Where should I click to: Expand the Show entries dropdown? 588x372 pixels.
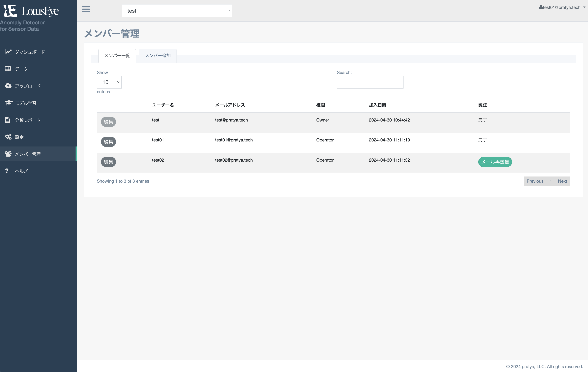(109, 82)
